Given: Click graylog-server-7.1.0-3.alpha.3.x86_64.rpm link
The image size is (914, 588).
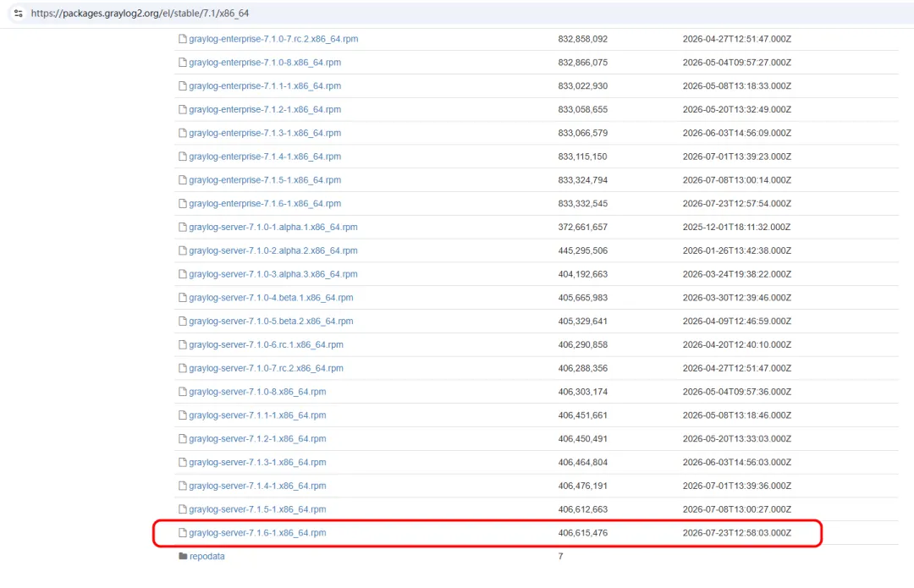Looking at the screenshot, I should point(273,274).
